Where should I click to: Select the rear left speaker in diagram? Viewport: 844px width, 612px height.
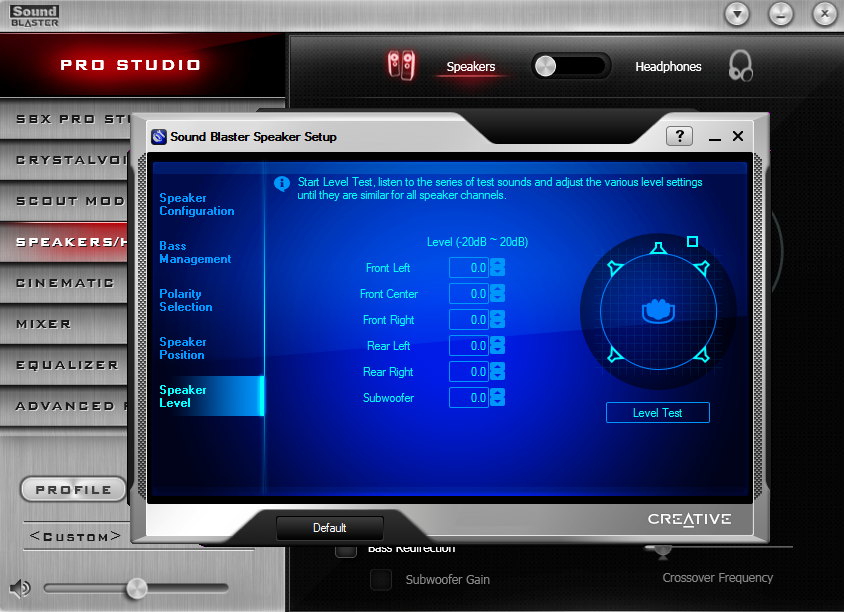pos(615,356)
